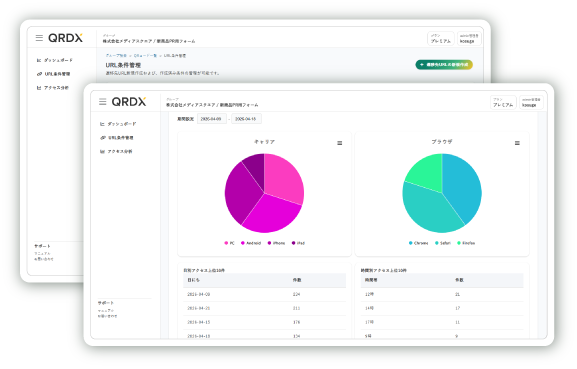Image resolution: width=577 pixels, height=369 pixels.
Task: Click the light green Firefox pie slice
Action: pyautogui.click(x=427, y=171)
